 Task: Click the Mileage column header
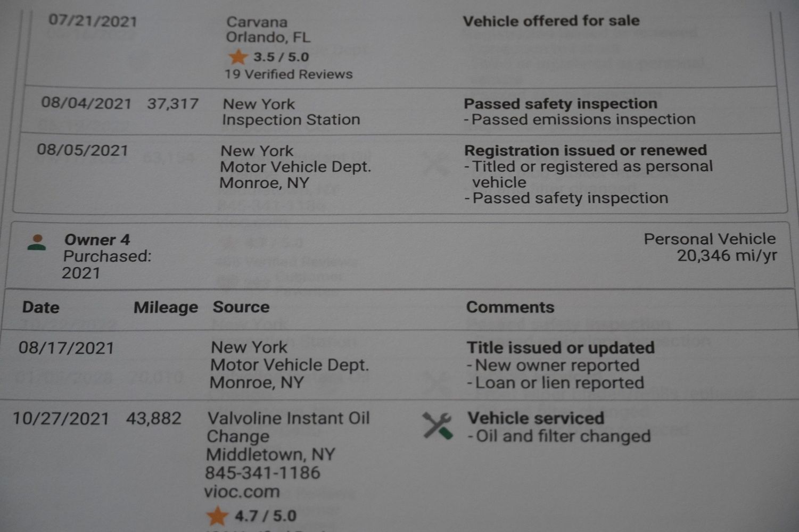click(166, 307)
